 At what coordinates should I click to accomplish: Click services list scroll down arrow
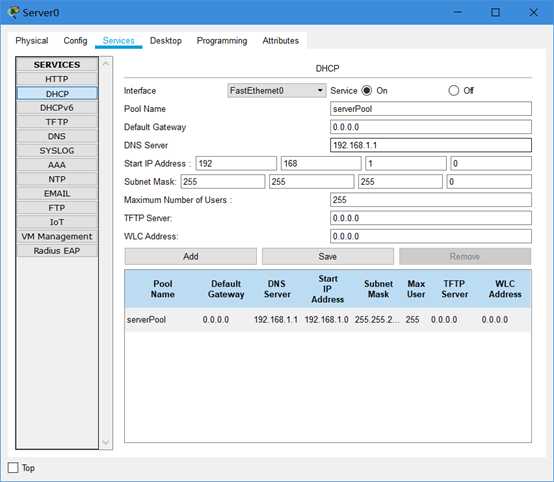[x=106, y=442]
